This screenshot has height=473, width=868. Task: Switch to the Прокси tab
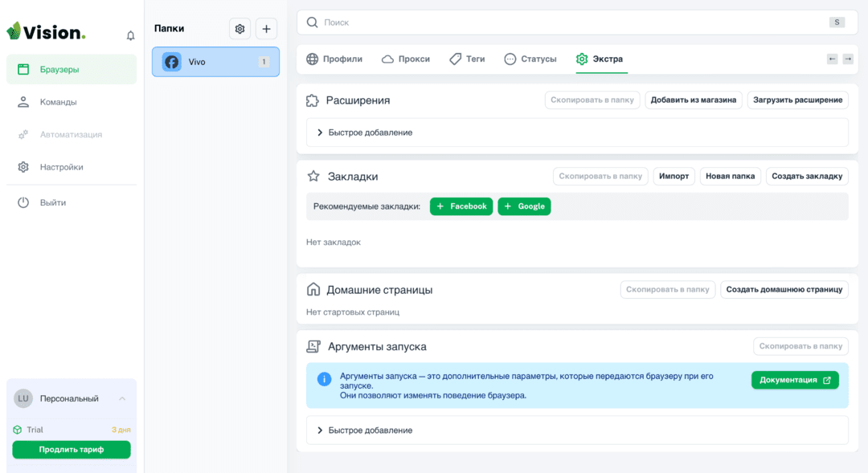[406, 59]
